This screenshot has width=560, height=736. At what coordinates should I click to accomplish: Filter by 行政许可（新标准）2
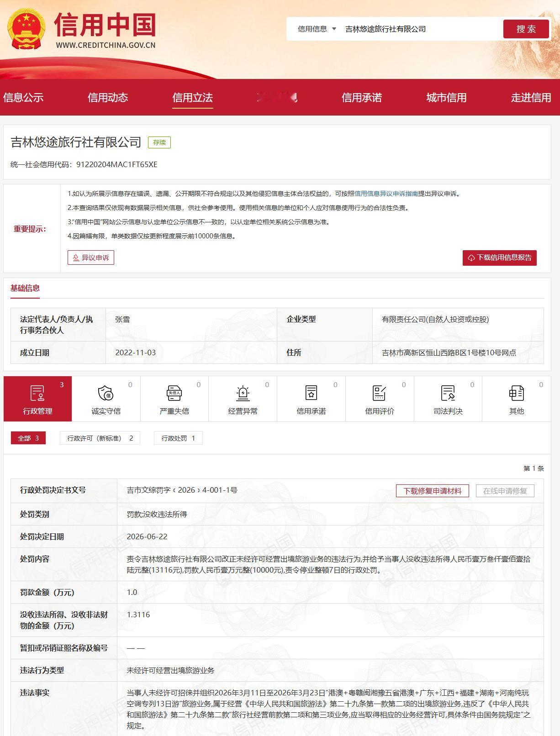(x=100, y=438)
